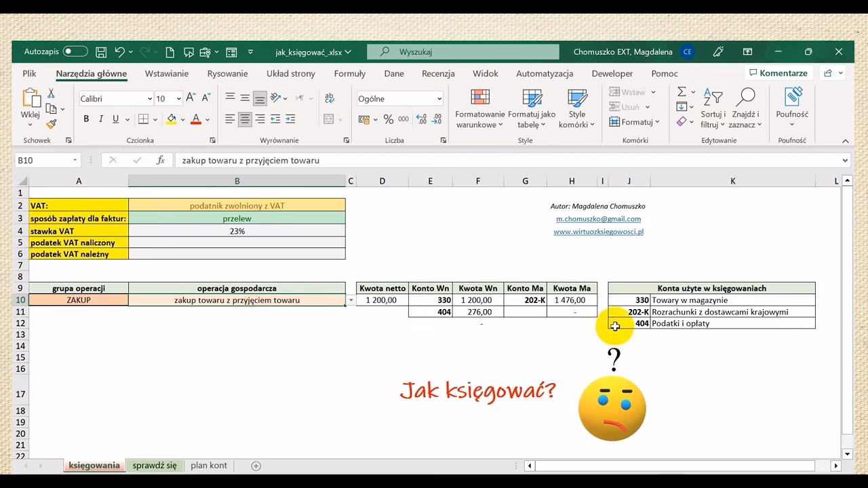Expand the Ogólne number format dropdown

click(438, 98)
